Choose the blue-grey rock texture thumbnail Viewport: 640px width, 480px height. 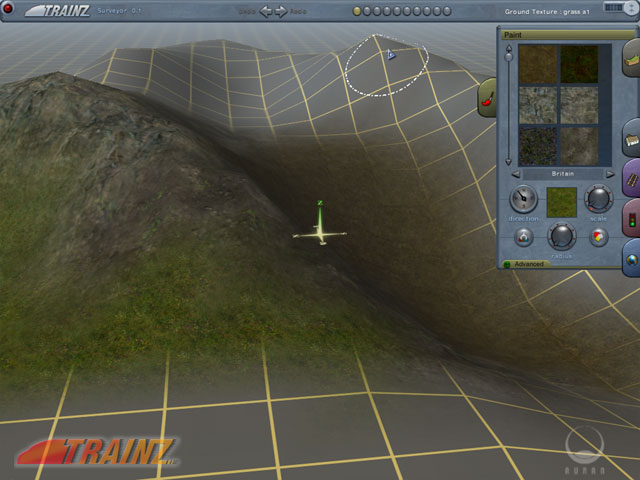(x=538, y=105)
